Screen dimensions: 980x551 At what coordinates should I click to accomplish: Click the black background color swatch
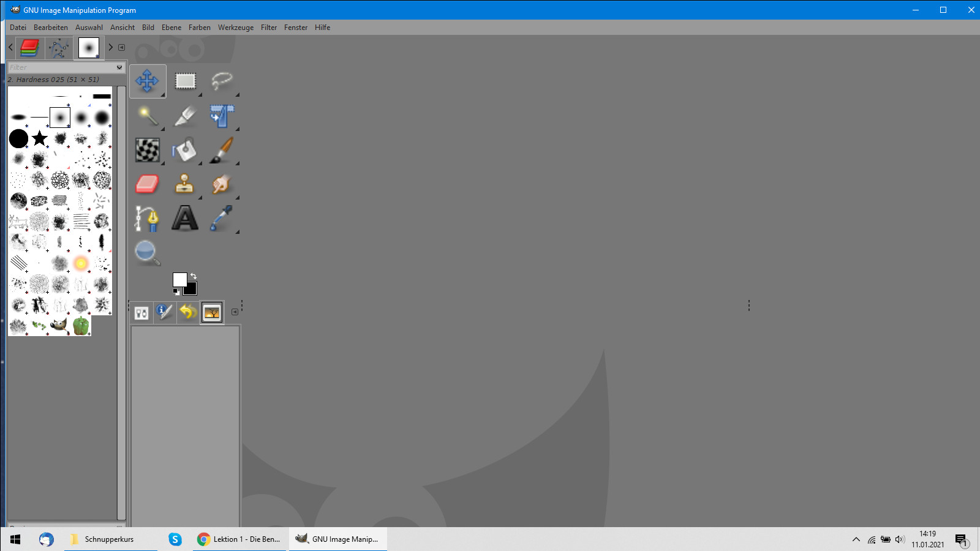[192, 290]
